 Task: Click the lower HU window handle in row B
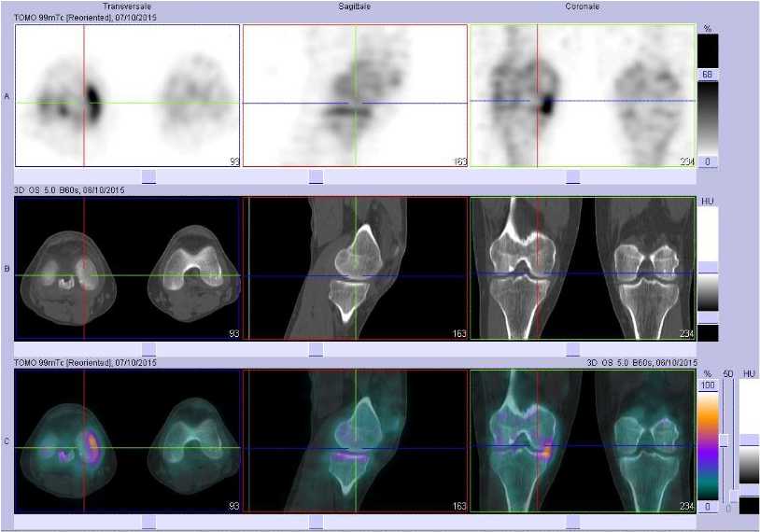tap(708, 318)
